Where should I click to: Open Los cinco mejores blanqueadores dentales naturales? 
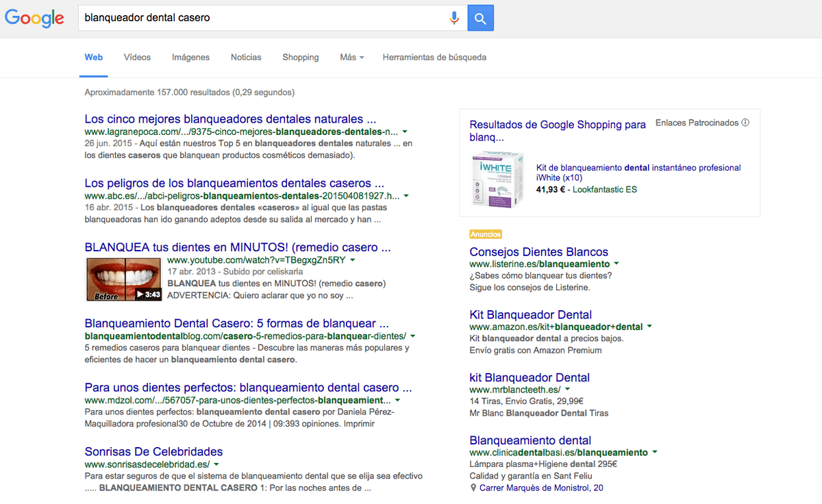pos(230,119)
